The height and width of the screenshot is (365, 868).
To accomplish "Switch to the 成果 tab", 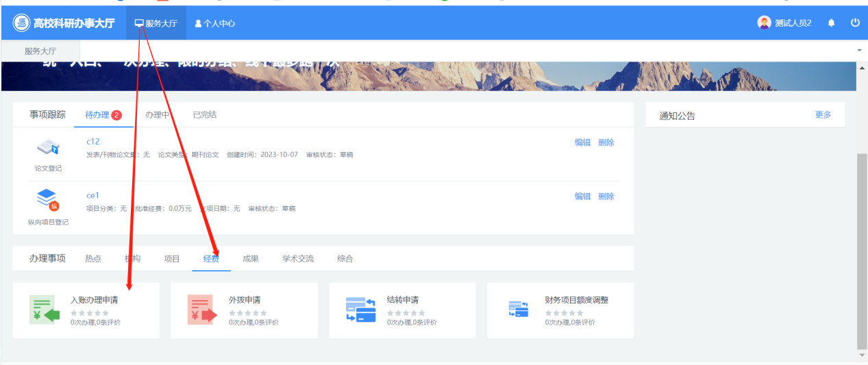I will point(251,259).
